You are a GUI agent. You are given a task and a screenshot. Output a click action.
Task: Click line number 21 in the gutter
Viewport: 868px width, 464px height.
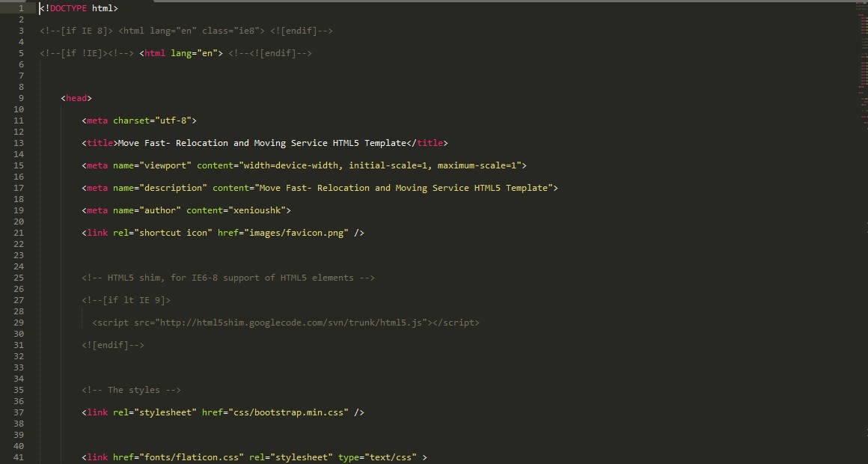(x=18, y=233)
